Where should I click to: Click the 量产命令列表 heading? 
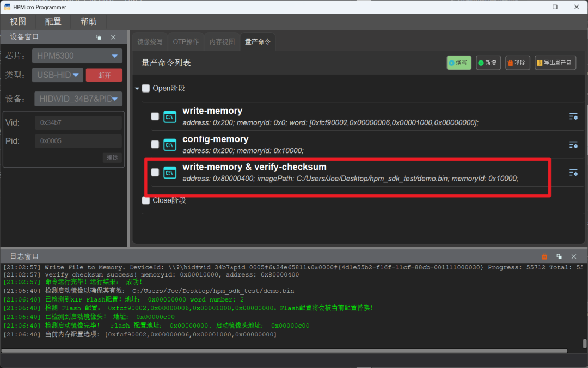(x=166, y=63)
